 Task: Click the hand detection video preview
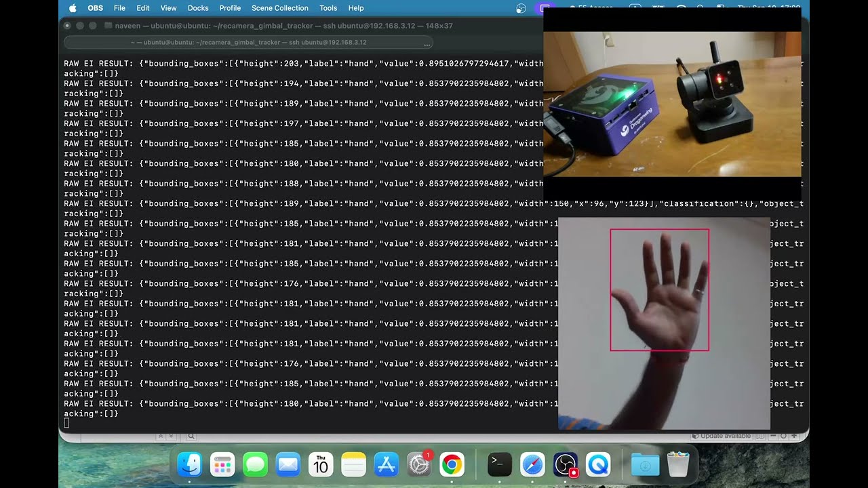[664, 323]
